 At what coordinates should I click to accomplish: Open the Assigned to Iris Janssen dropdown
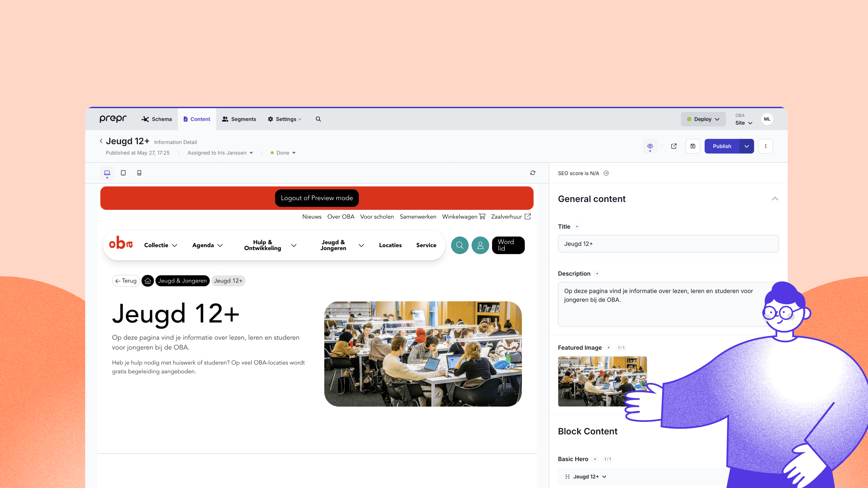click(220, 153)
